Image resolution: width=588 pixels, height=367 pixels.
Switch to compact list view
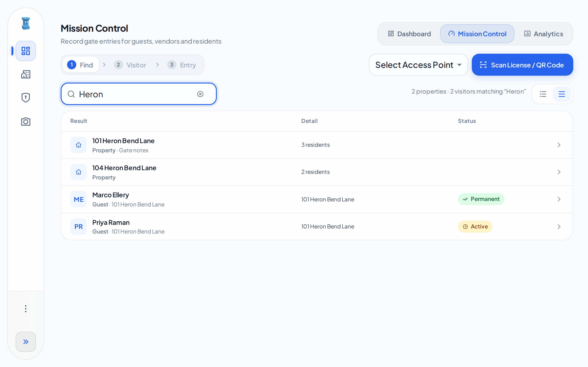(543, 94)
